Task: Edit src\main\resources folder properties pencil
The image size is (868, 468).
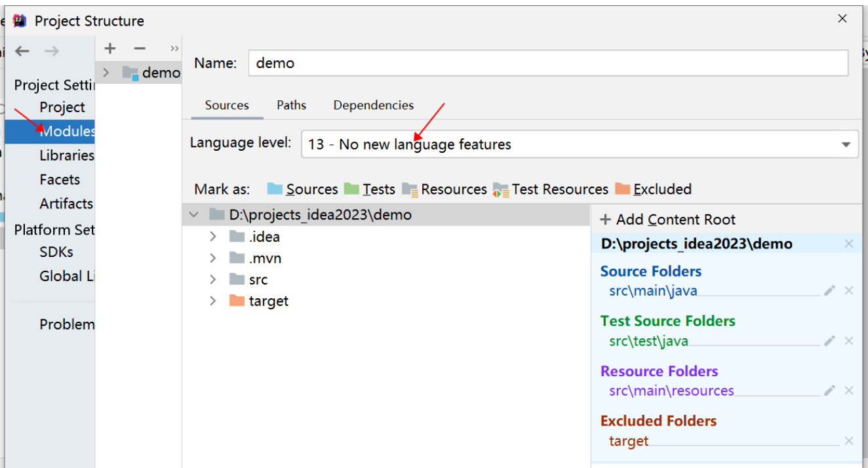Action: click(x=829, y=391)
